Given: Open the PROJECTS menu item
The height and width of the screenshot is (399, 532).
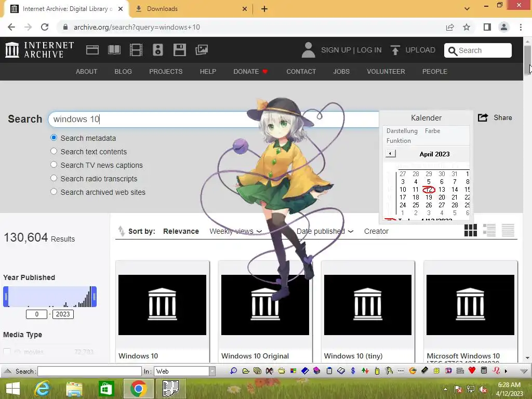Looking at the screenshot, I should [x=166, y=72].
